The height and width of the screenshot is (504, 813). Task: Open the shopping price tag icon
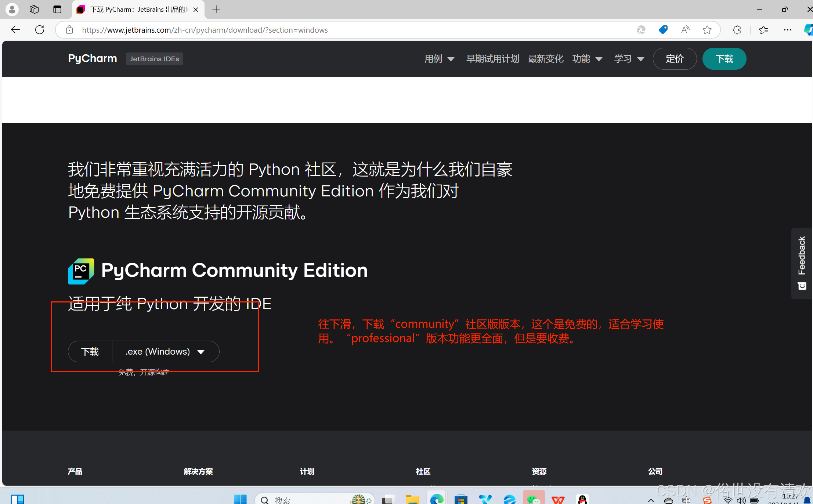(x=663, y=30)
